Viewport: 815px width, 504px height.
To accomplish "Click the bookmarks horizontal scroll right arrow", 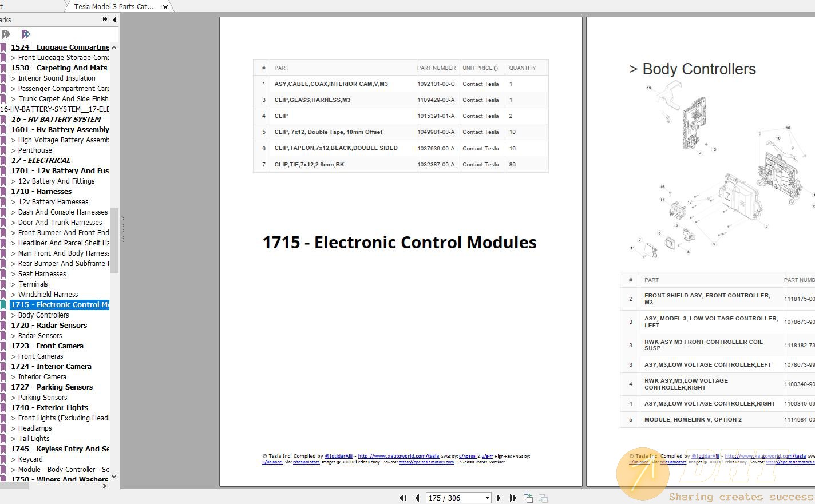I will pyautogui.click(x=104, y=486).
